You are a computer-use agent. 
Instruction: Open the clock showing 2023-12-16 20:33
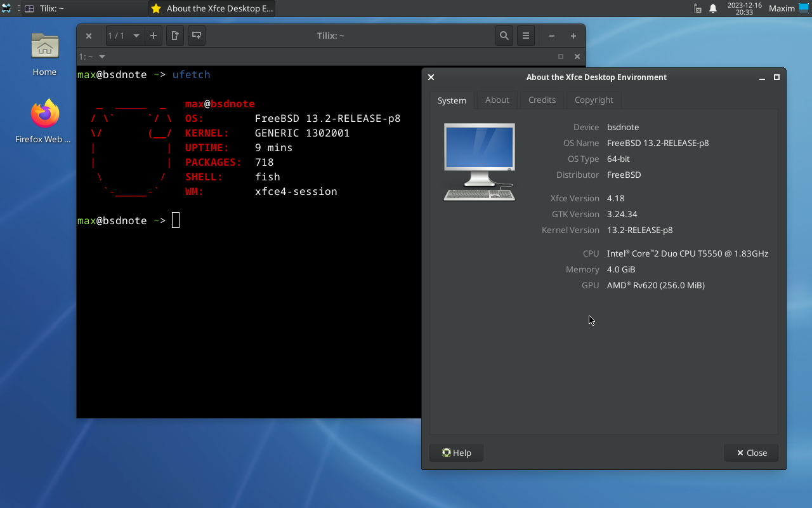click(744, 8)
